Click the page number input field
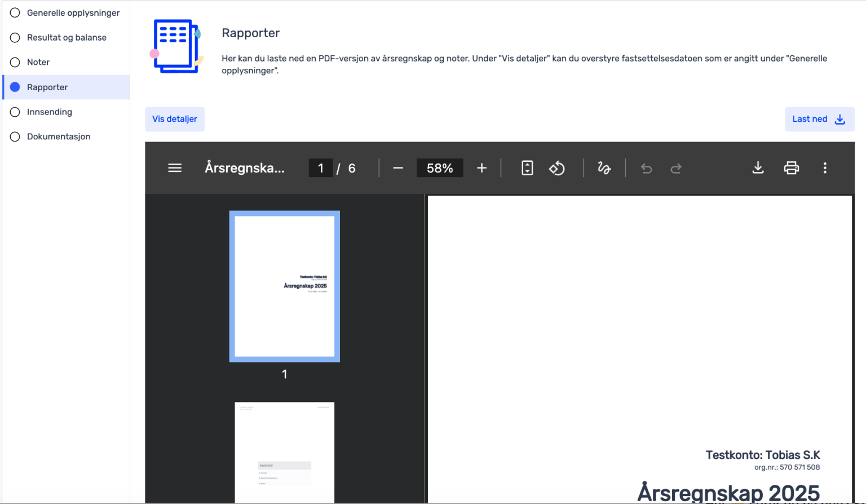 pos(320,168)
